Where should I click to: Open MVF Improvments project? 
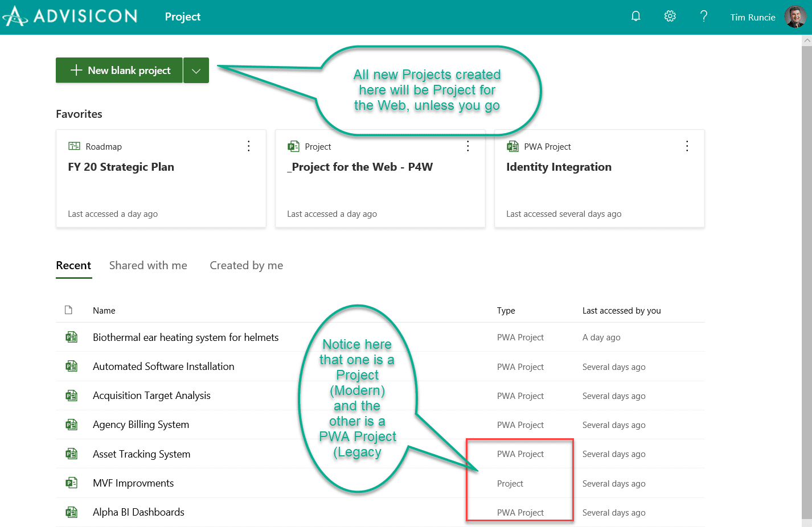click(133, 483)
